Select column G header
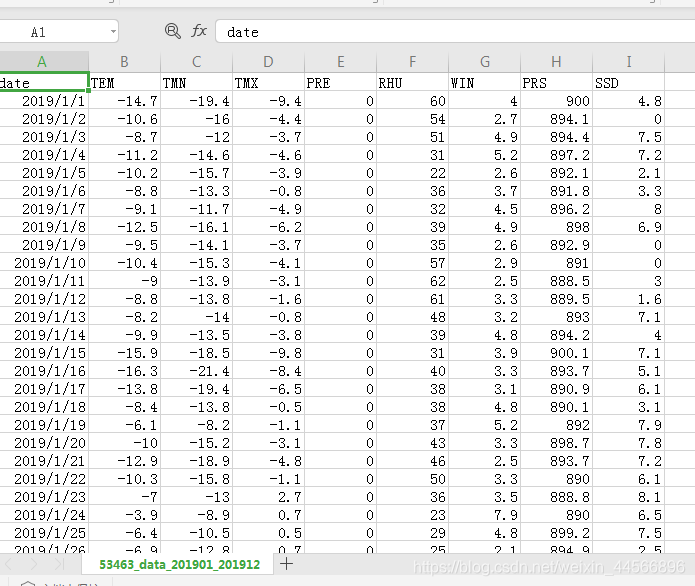This screenshot has width=695, height=586. pos(484,61)
